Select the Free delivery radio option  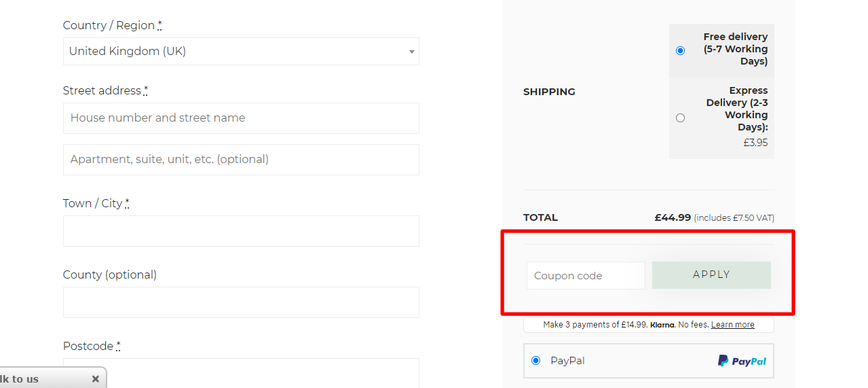tap(680, 50)
